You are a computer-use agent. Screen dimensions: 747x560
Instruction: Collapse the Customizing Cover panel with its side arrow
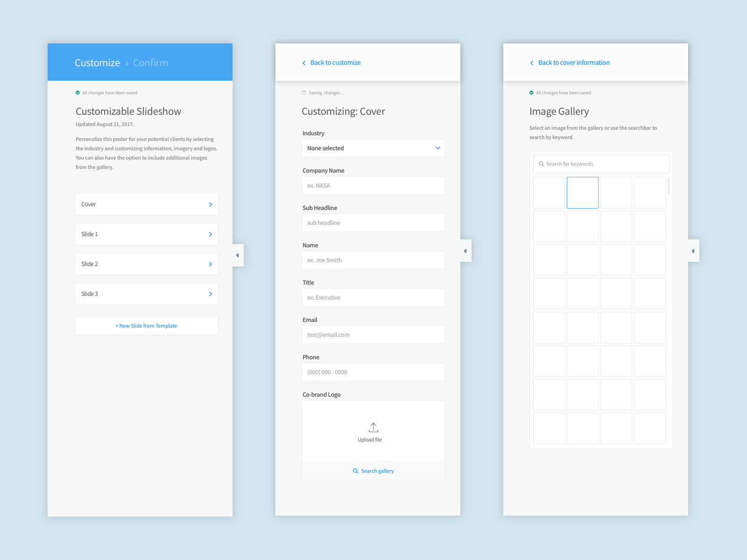(465, 251)
